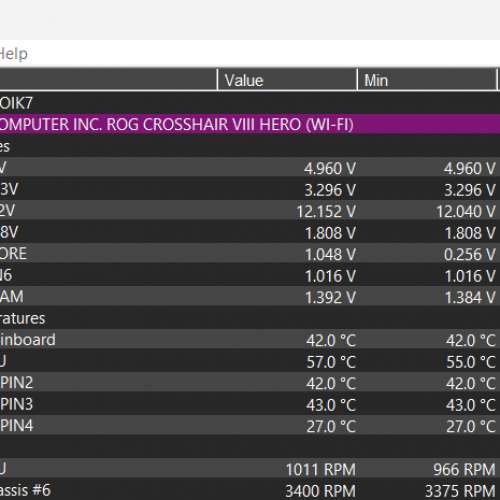Click the 1011 RPM value
The image size is (500, 500).
(x=321, y=470)
